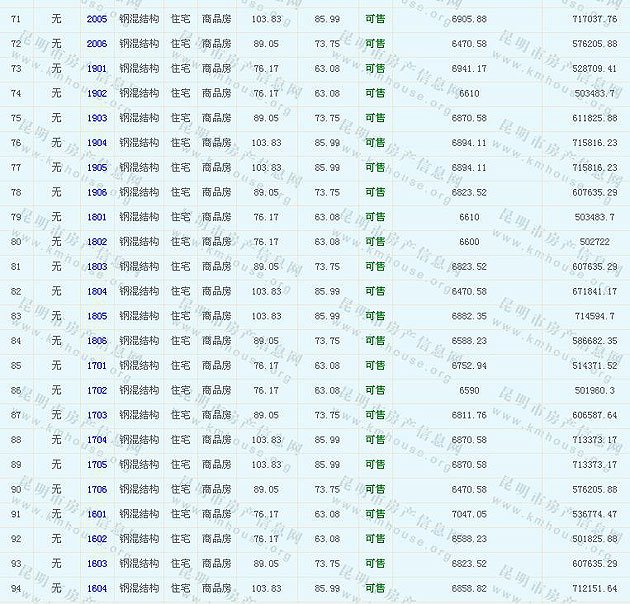Image resolution: width=630 pixels, height=604 pixels.
Task: Select total price cell 502722
Action: (598, 242)
